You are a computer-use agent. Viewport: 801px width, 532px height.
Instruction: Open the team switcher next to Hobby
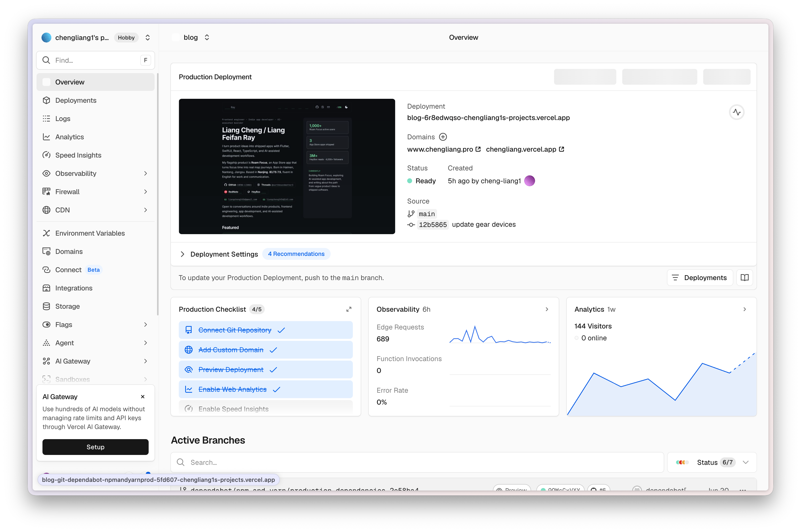pos(147,38)
